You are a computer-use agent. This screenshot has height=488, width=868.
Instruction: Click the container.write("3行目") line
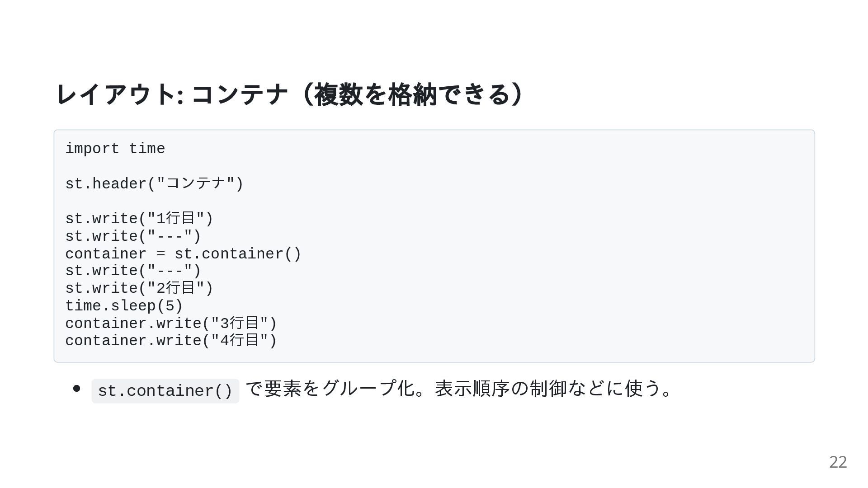tap(171, 324)
